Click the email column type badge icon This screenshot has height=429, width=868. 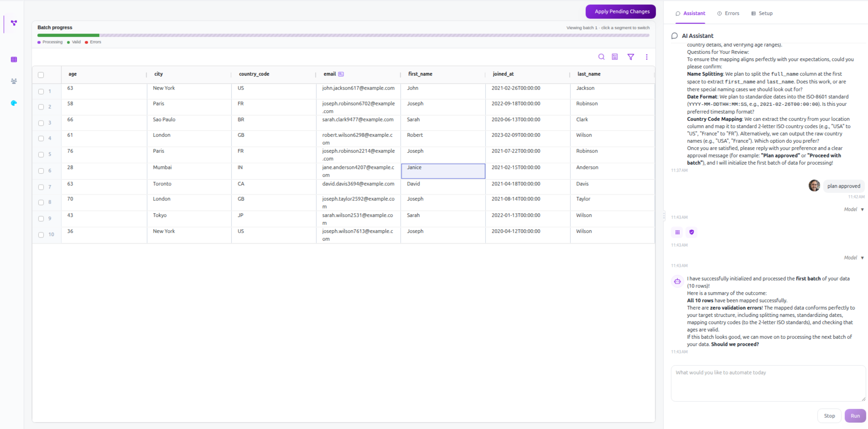click(x=341, y=74)
